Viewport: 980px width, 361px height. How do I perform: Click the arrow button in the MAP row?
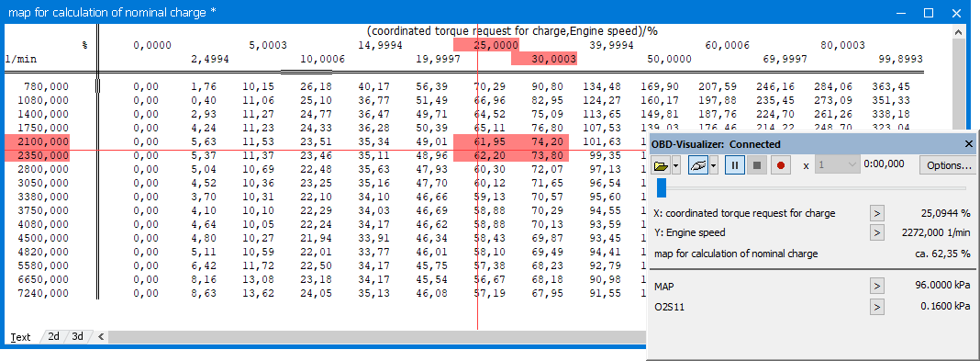tap(877, 287)
